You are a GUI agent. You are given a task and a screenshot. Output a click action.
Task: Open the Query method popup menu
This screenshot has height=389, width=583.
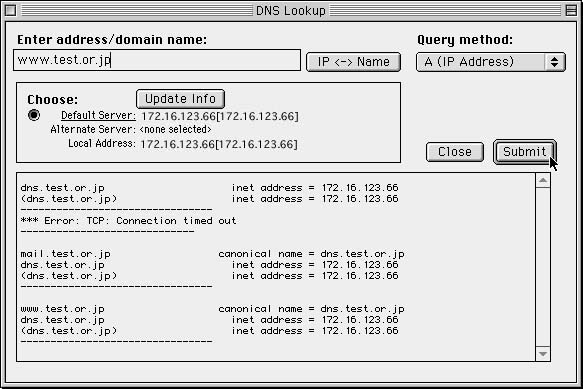point(491,62)
